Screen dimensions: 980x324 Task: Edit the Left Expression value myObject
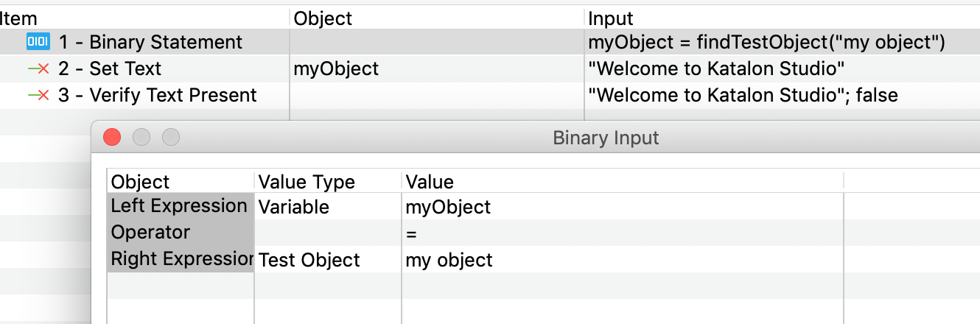tap(448, 208)
